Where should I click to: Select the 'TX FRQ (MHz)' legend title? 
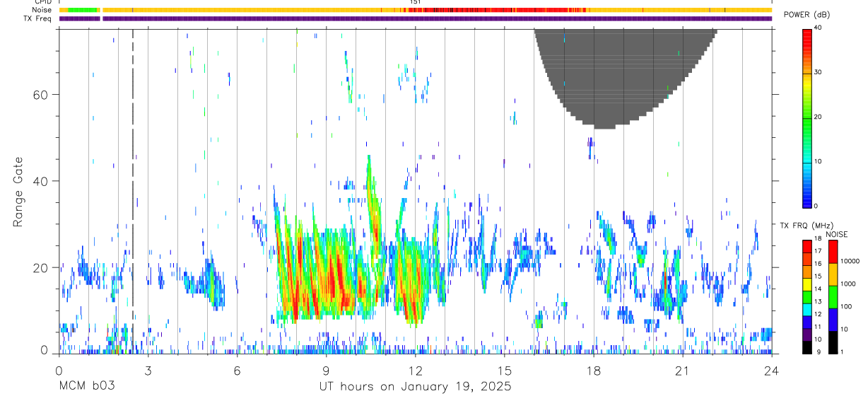807,226
